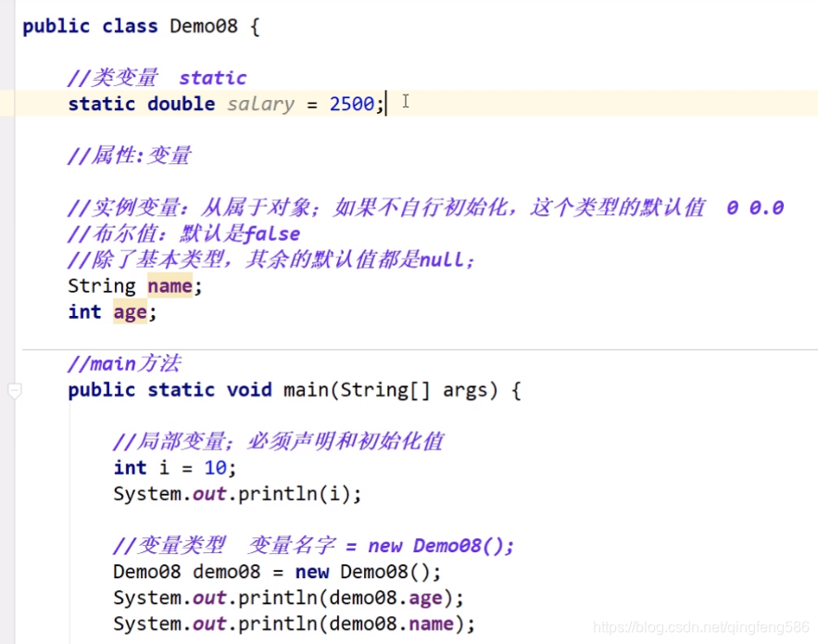Click 'out' in the println(i) line
This screenshot has width=818, height=644.
pos(209,494)
